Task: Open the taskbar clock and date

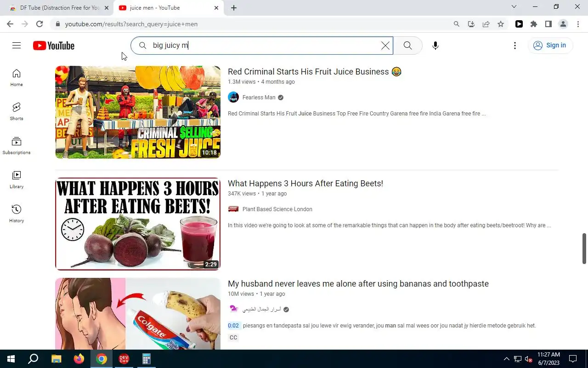Action: tap(548, 359)
